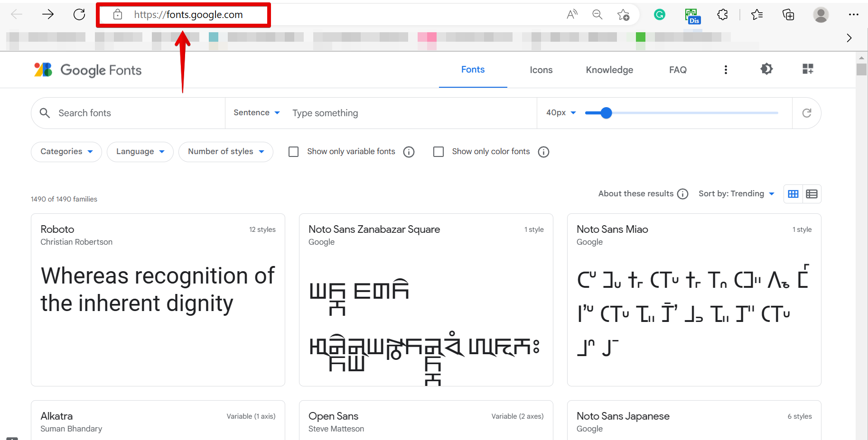This screenshot has width=868, height=440.
Task: Select the FAQ tab
Action: tap(678, 70)
